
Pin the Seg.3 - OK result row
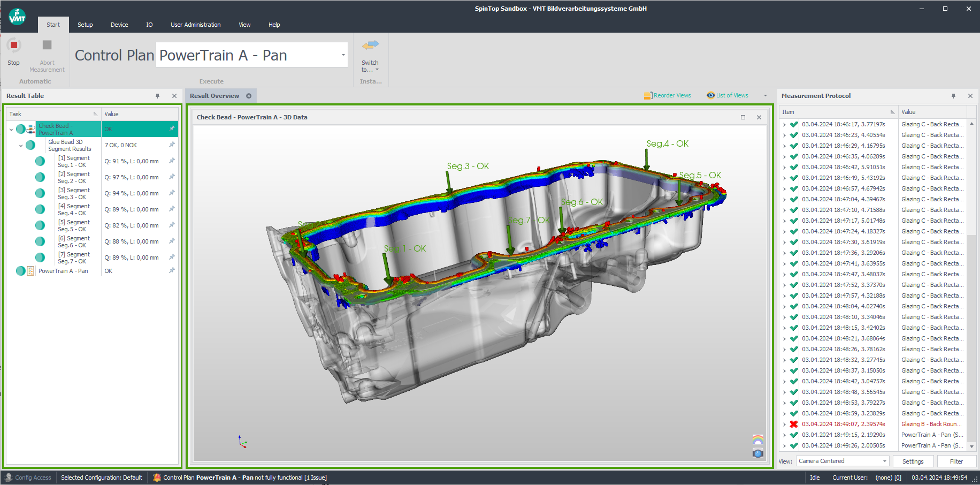pyautogui.click(x=172, y=193)
